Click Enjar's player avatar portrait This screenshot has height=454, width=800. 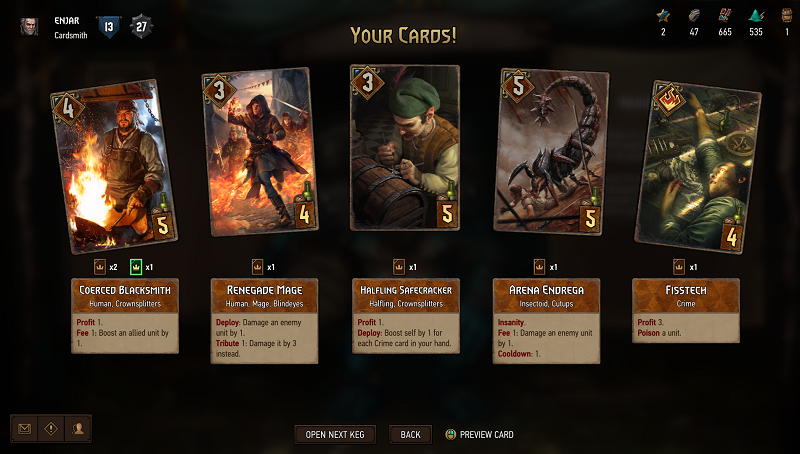click(x=29, y=27)
